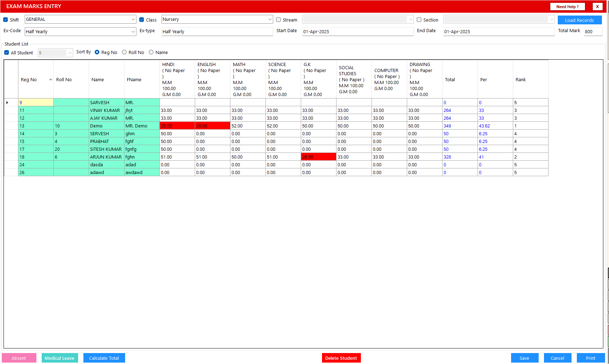Screen dimensions: 609x364
Task: Click the Absent button
Action: tap(19, 358)
